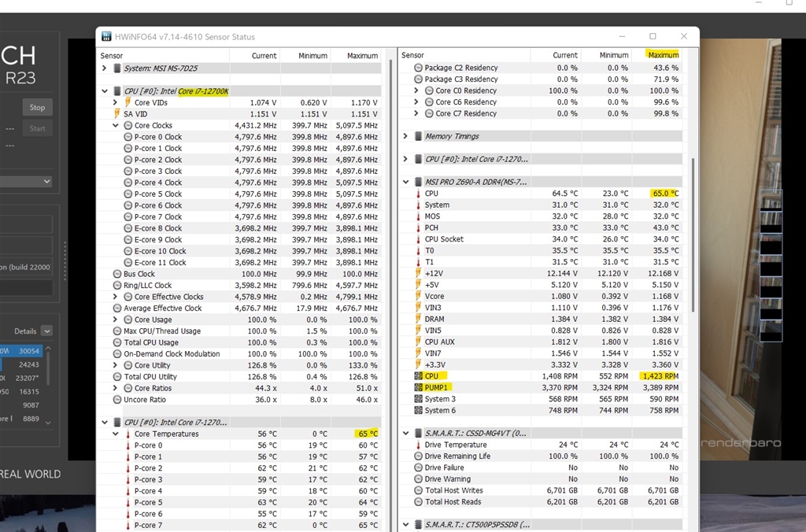This screenshot has height=532, width=806.
Task: Click the right pane vertical scrollbar
Action: point(693,236)
